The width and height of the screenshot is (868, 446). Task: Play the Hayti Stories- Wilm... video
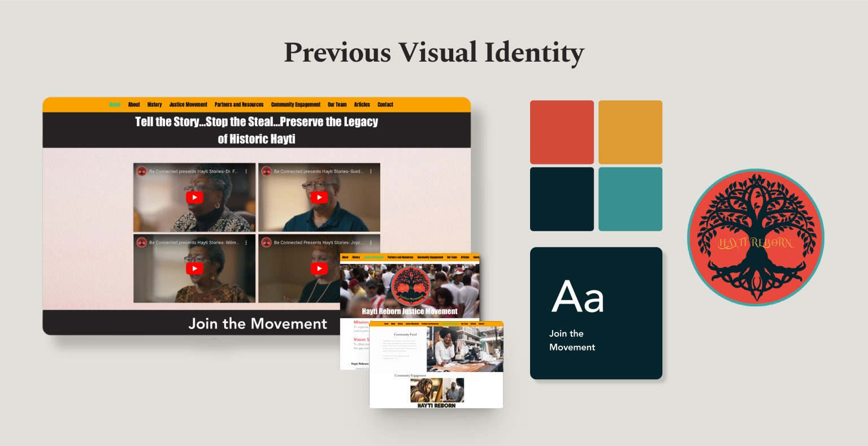pyautogui.click(x=194, y=269)
